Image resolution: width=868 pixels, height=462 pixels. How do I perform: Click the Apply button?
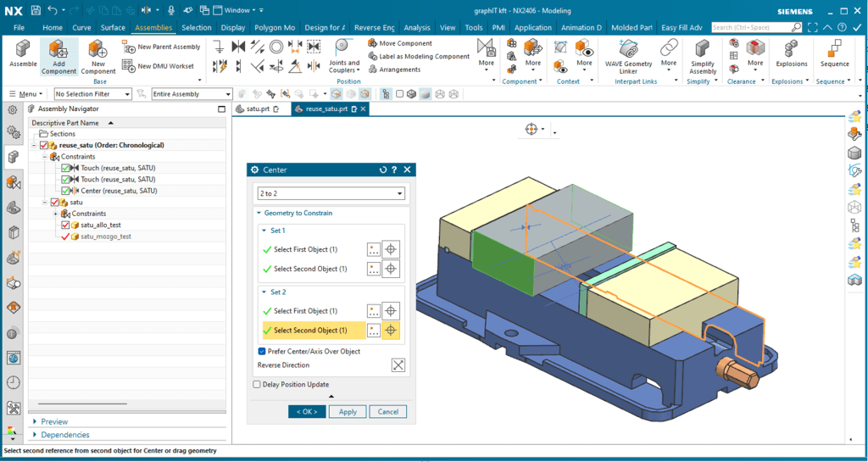click(x=348, y=411)
